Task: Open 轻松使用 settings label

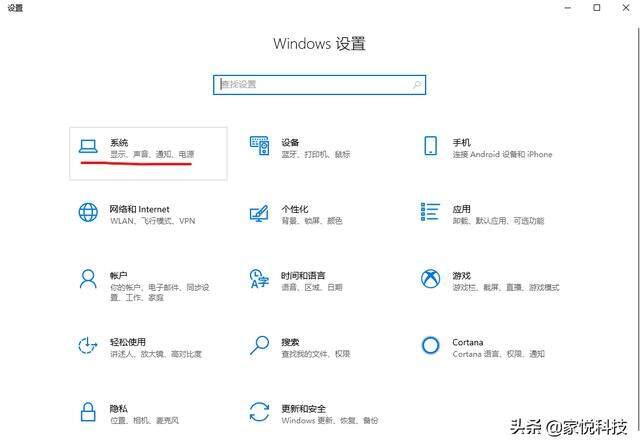Action: 128,342
